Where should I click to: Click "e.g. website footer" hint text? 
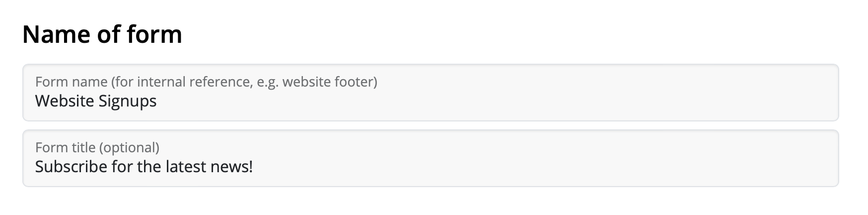click(315, 82)
